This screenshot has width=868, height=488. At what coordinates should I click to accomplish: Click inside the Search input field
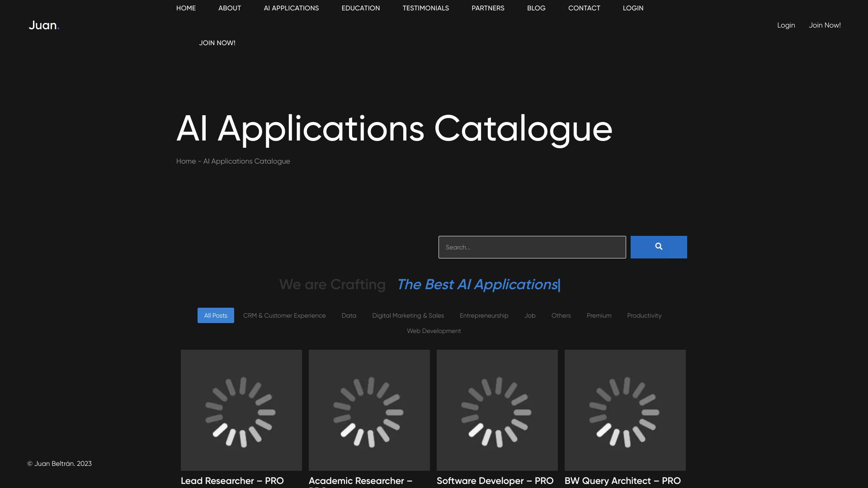532,247
